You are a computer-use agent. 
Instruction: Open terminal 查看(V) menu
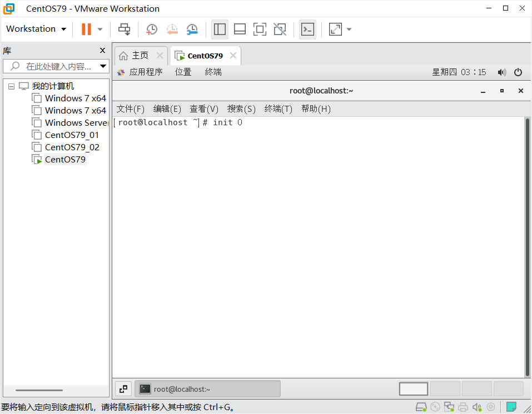coord(204,109)
